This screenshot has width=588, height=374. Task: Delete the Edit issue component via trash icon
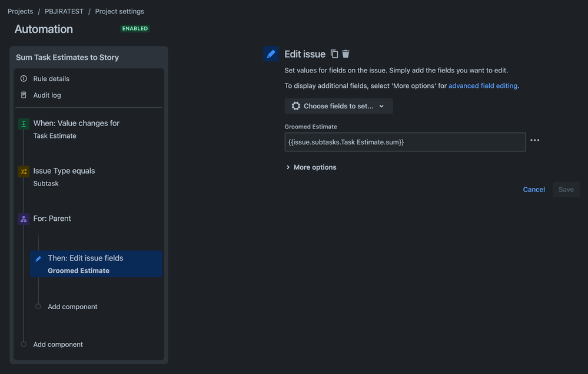point(346,54)
